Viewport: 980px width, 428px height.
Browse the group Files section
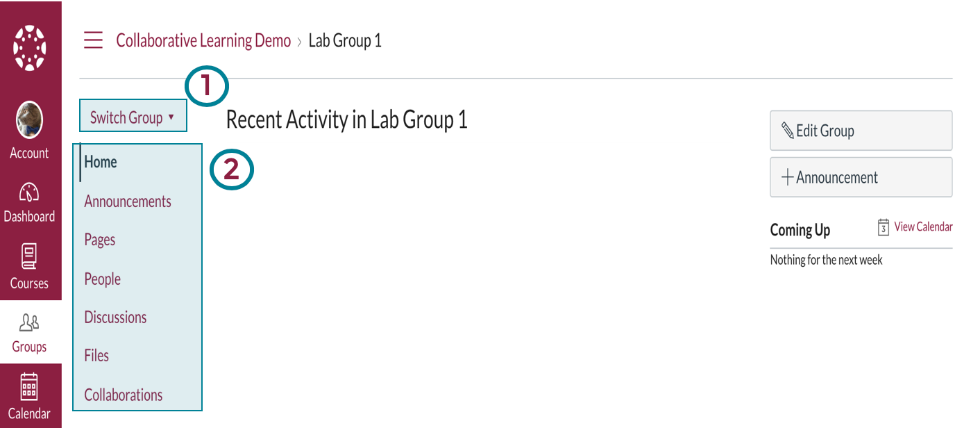click(x=96, y=356)
